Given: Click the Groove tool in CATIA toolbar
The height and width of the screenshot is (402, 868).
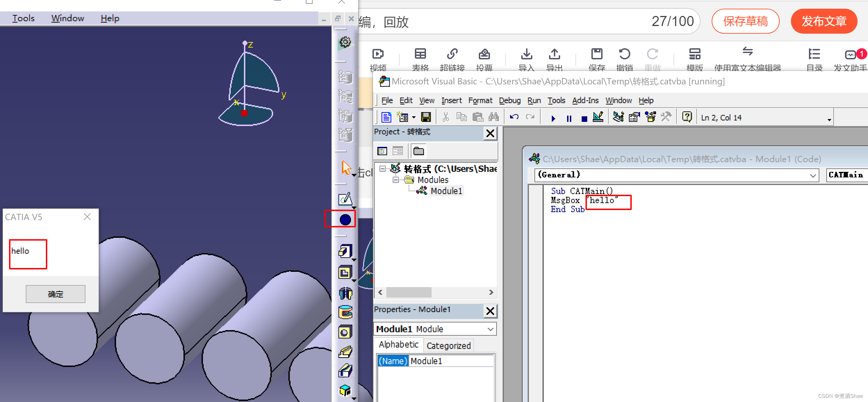Looking at the screenshot, I should 345,312.
